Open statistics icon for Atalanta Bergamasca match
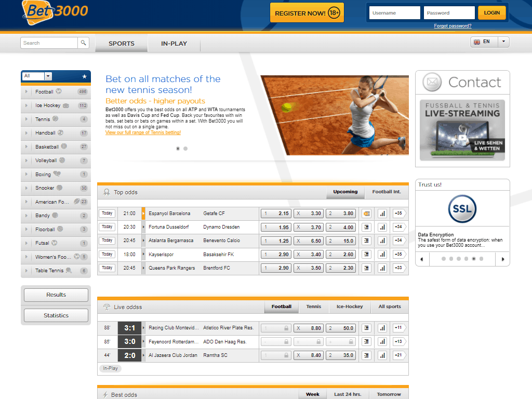This screenshot has height=399, width=532. (382, 241)
